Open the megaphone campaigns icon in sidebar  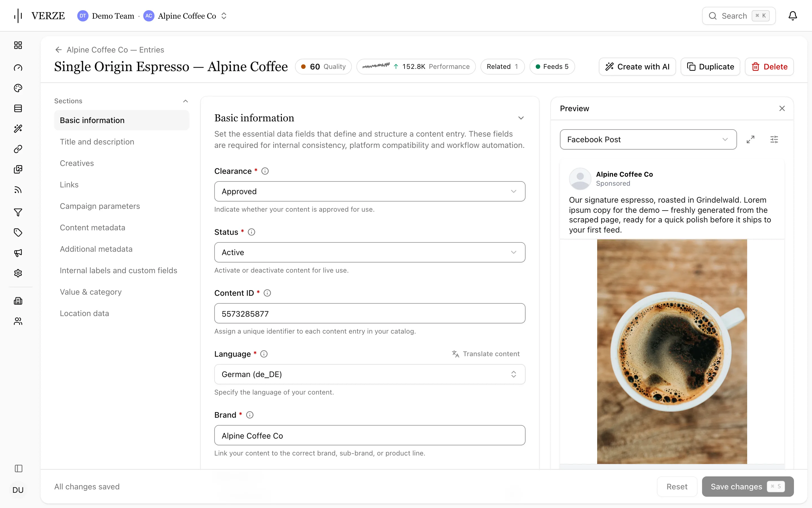(18, 253)
